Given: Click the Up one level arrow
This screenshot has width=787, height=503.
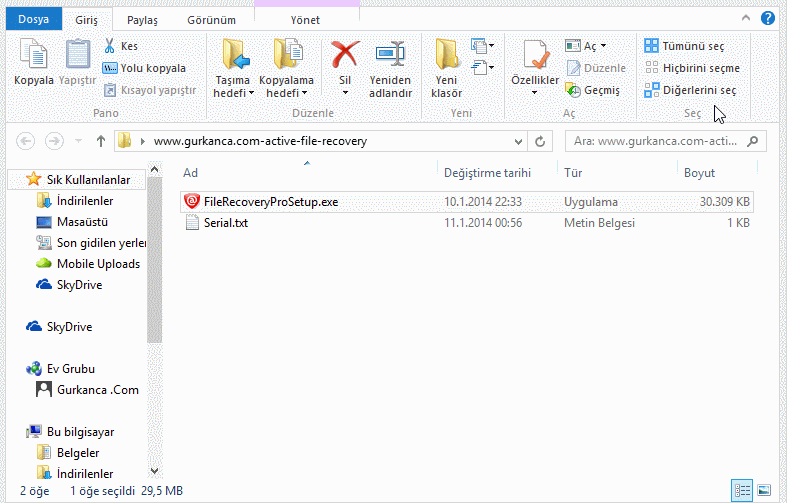Looking at the screenshot, I should 101,141.
